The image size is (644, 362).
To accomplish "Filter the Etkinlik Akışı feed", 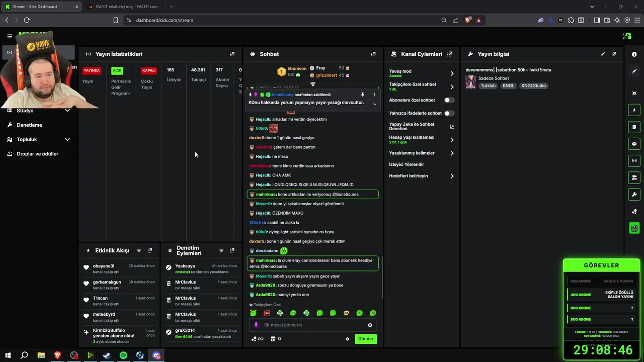I will [x=139, y=250].
